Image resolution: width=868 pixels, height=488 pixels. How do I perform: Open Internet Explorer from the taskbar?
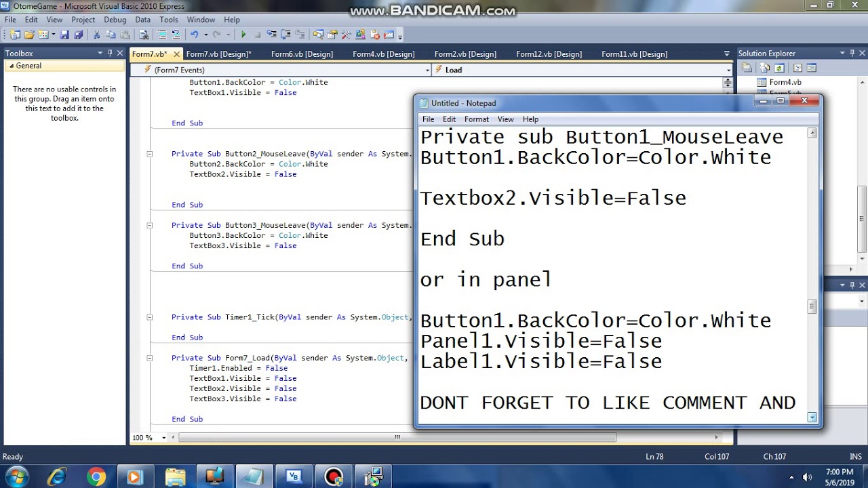pos(56,477)
